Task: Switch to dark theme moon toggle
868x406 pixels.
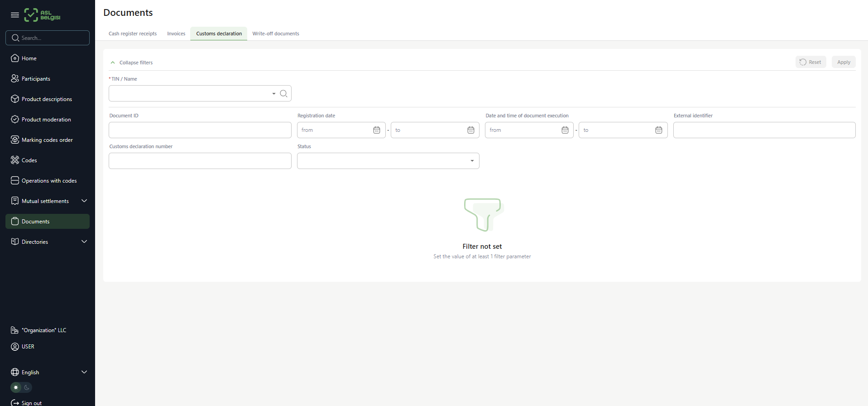Action: (x=27, y=387)
